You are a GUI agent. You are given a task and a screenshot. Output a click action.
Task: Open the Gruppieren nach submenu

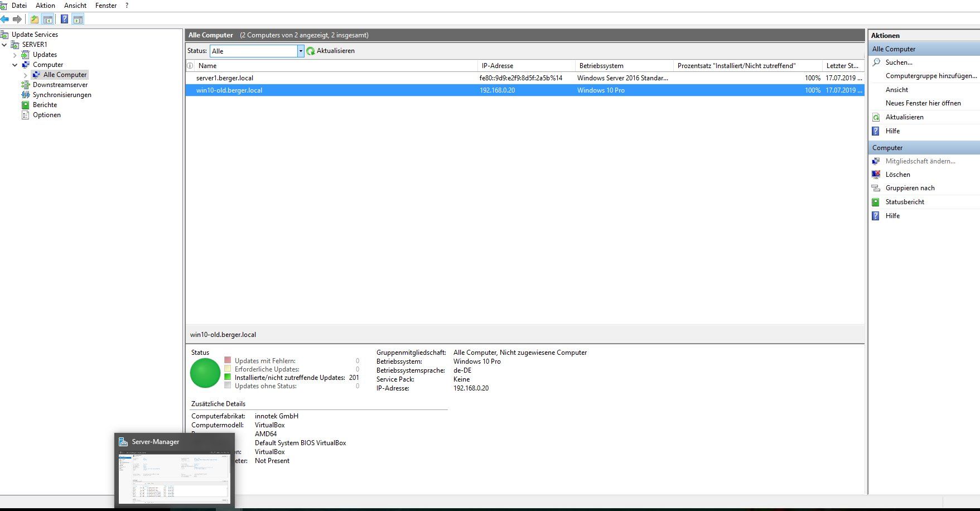pyautogui.click(x=910, y=188)
